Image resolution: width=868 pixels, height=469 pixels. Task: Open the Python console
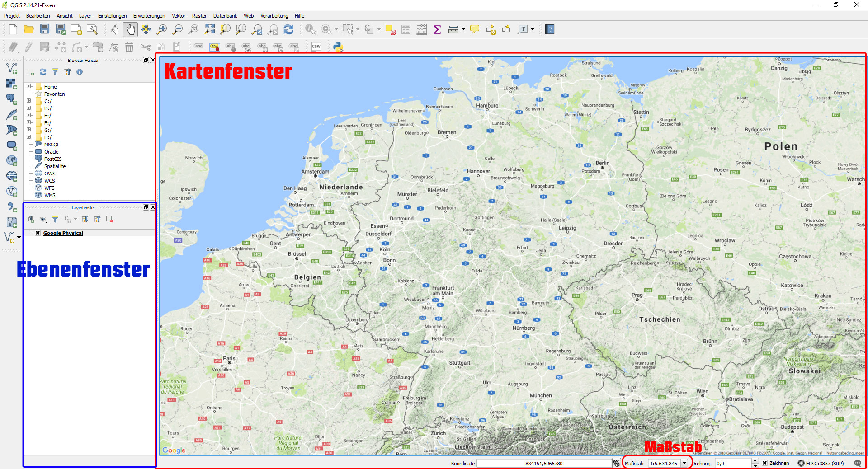pyautogui.click(x=338, y=47)
